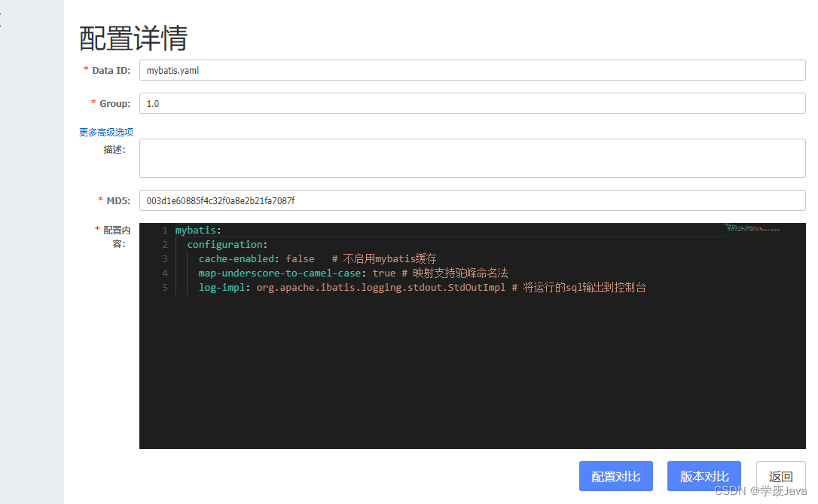Click the Group field showing 1.0
The width and height of the screenshot is (818, 504).
[472, 103]
